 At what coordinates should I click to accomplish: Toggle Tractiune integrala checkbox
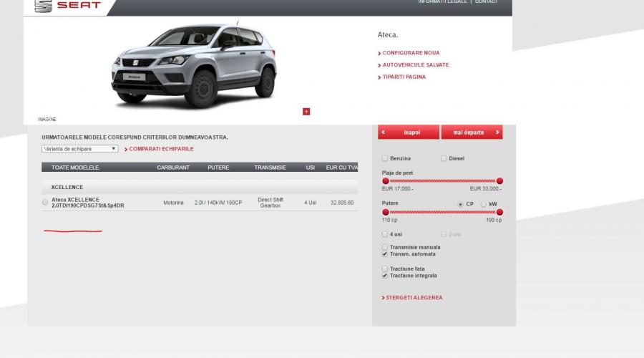(386, 276)
